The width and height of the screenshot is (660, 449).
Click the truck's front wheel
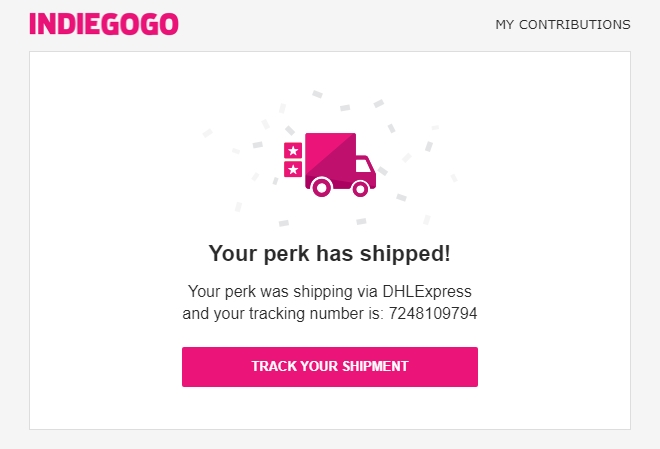360,189
